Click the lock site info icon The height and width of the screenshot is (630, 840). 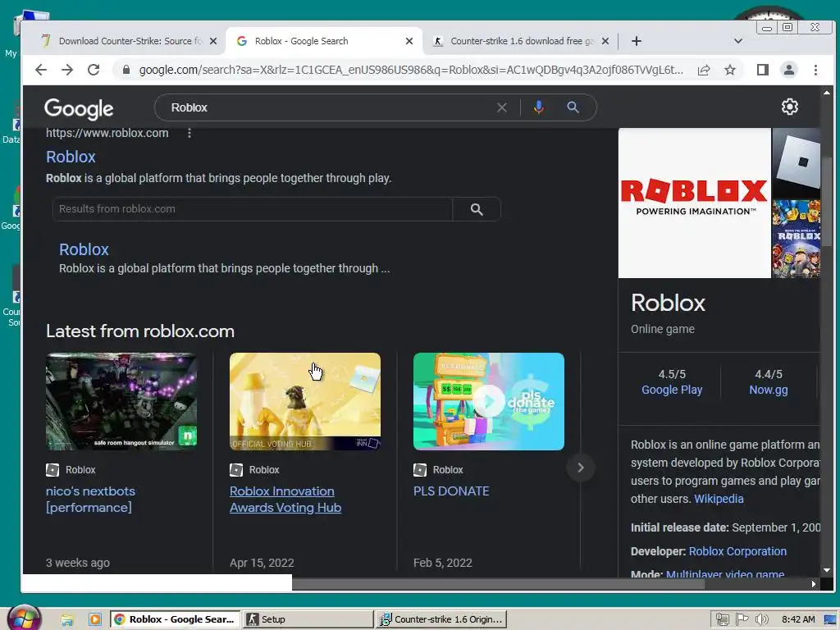click(126, 70)
